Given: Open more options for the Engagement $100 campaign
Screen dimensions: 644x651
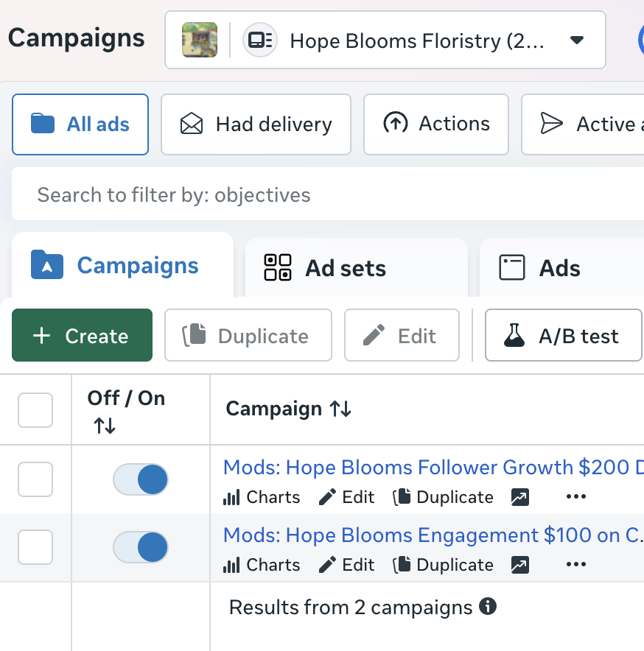Looking at the screenshot, I should (576, 564).
